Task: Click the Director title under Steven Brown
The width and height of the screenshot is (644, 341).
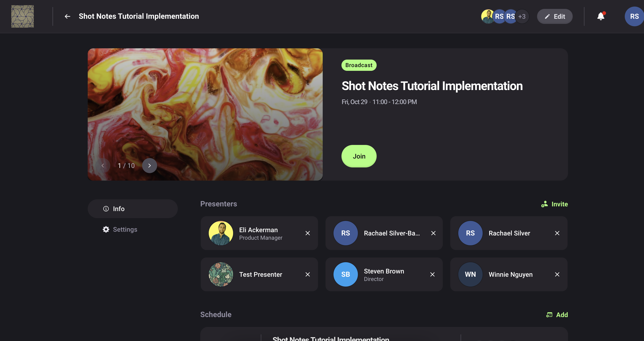Action: click(374, 279)
